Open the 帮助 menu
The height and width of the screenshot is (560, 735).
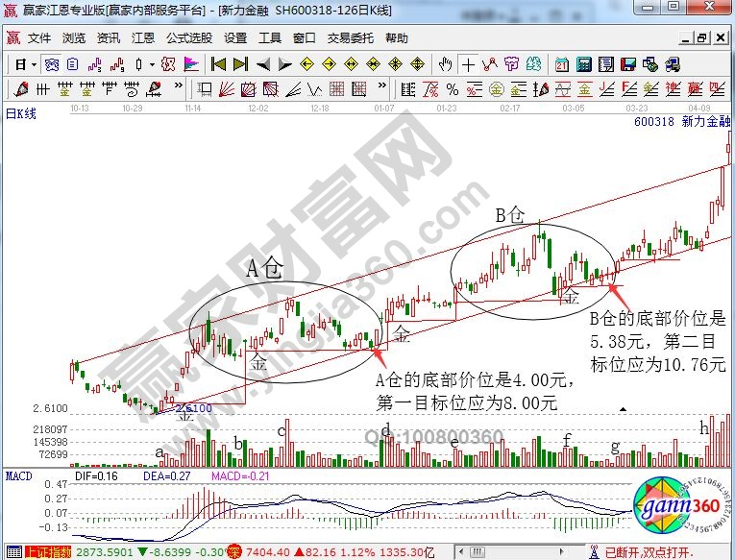click(397, 38)
